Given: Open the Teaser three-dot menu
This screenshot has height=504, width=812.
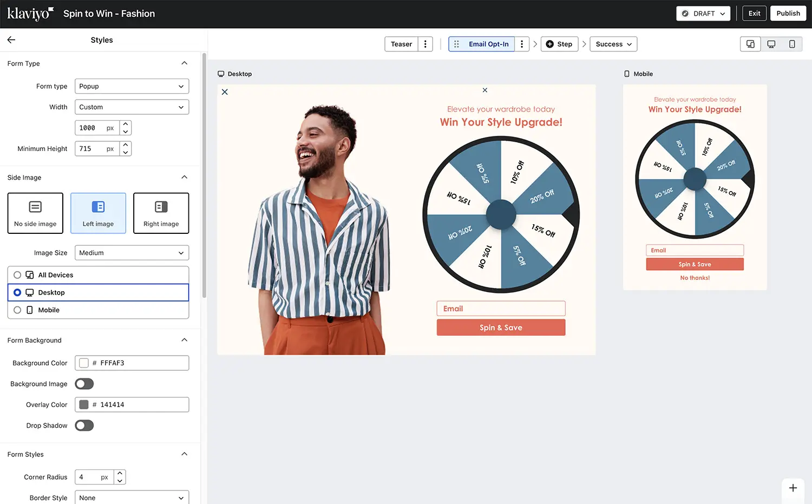Looking at the screenshot, I should tap(425, 44).
